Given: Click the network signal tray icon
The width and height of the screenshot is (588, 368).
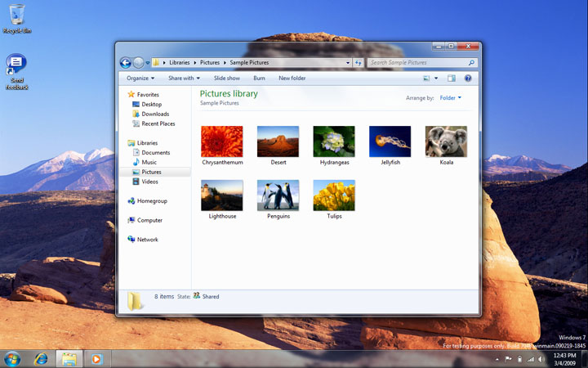Looking at the screenshot, I should pos(530,359).
